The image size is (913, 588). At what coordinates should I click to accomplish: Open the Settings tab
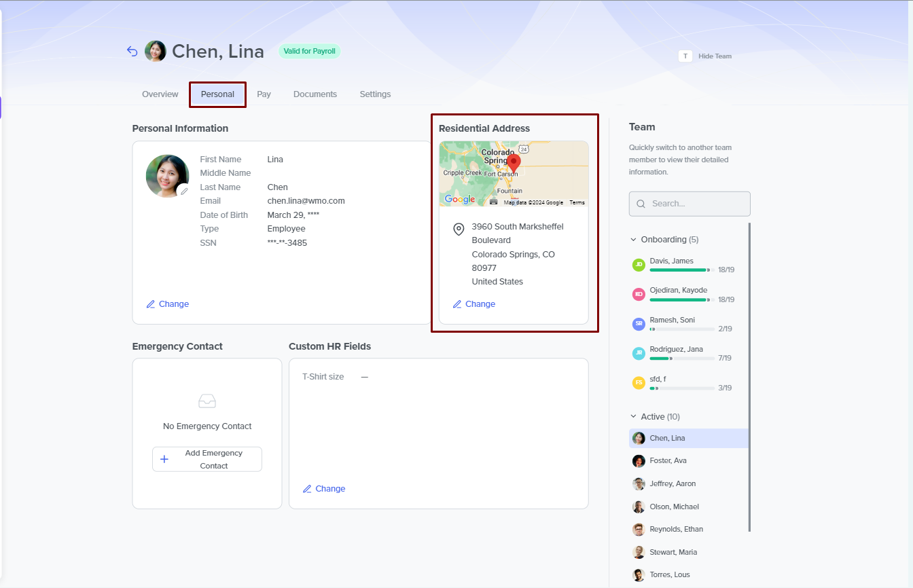[x=375, y=94]
